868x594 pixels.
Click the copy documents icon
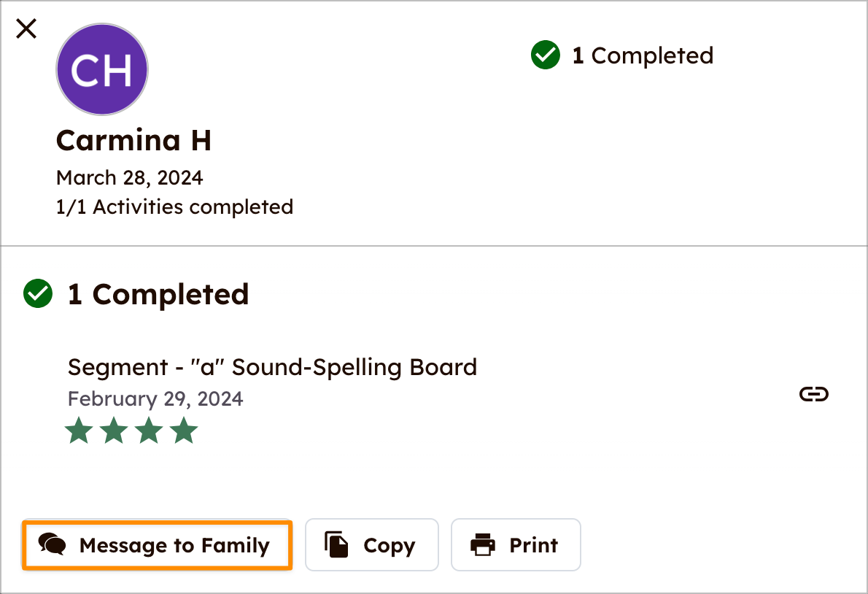pyautogui.click(x=336, y=545)
